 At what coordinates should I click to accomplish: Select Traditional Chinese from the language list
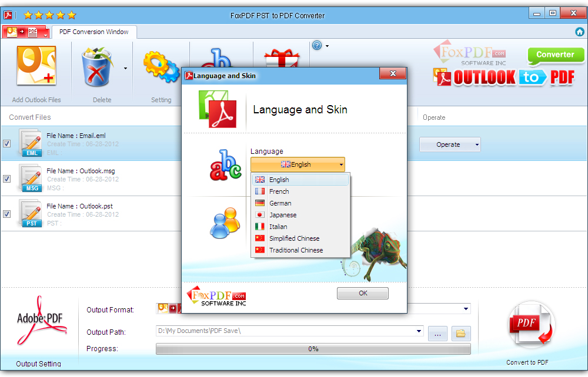pos(300,250)
